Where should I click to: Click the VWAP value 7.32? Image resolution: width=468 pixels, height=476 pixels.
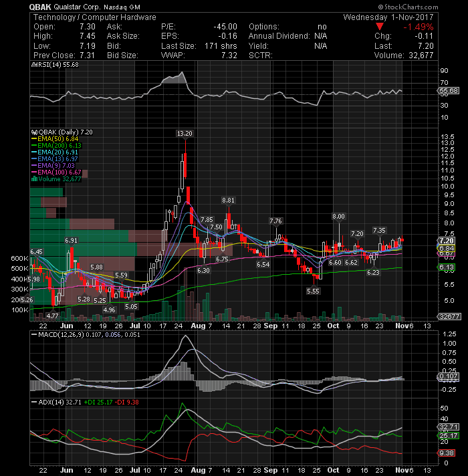(x=229, y=55)
